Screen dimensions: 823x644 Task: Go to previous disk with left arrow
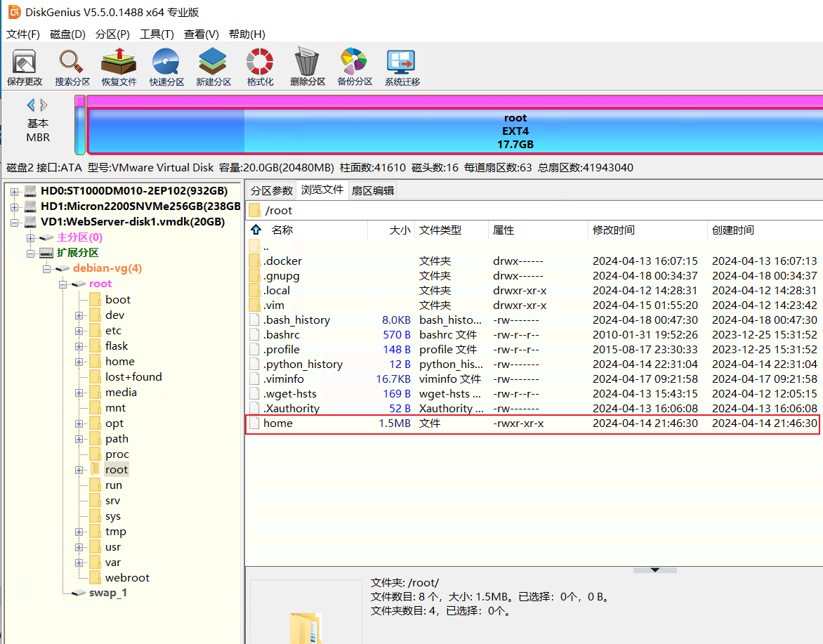click(30, 105)
